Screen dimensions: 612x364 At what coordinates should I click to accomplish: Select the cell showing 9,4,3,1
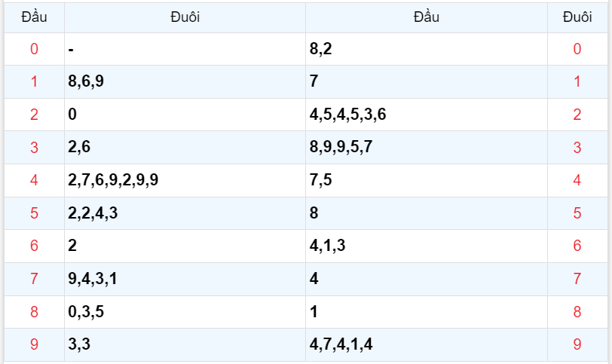185,279
